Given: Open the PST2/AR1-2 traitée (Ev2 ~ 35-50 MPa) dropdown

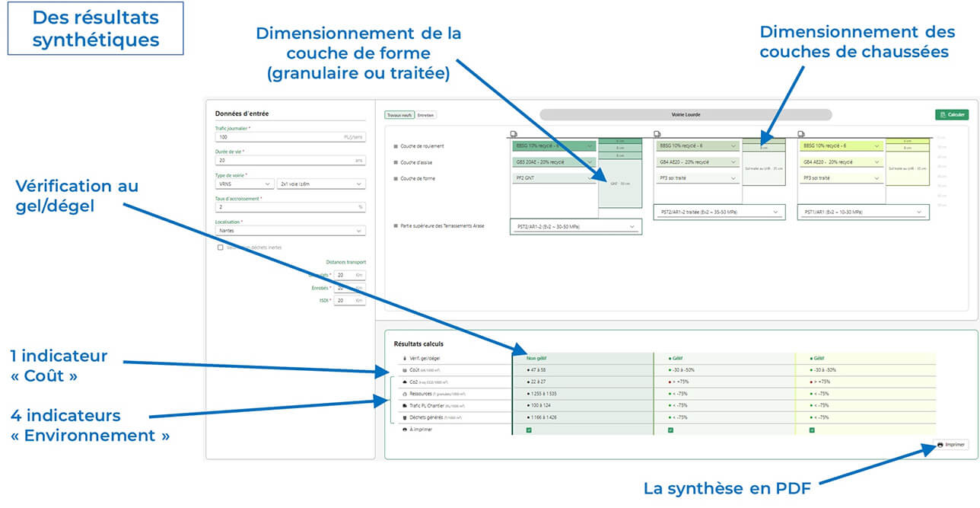Looking at the screenshot, I should coord(719,211).
